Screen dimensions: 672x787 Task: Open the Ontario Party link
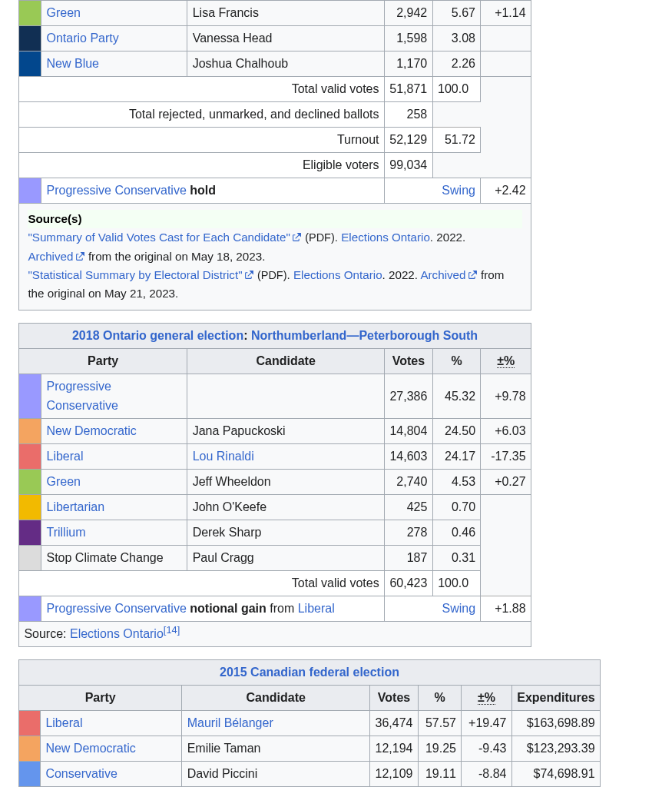pyautogui.click(x=82, y=38)
